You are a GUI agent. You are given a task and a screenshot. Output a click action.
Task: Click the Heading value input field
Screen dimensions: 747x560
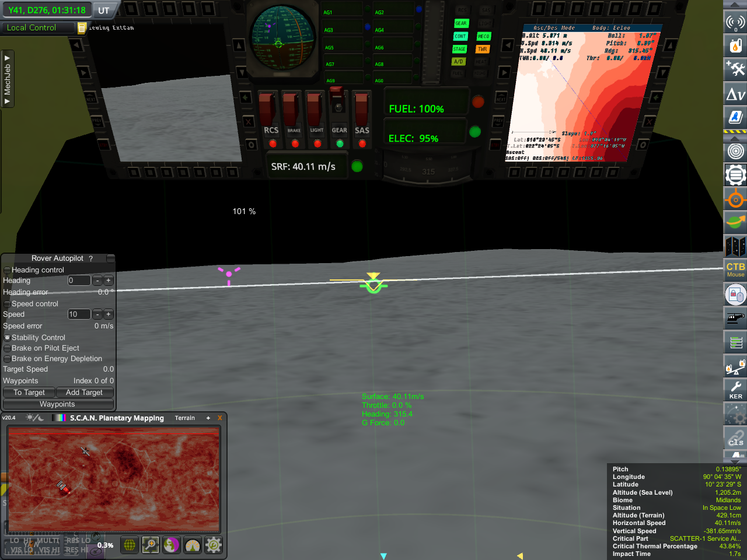pyautogui.click(x=79, y=281)
